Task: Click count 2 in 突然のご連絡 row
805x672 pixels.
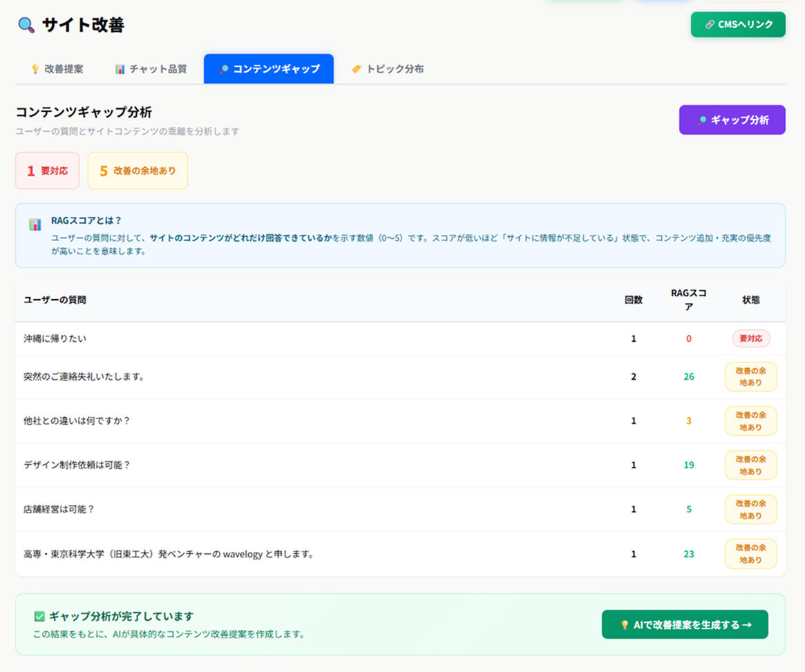Action: [x=634, y=376]
